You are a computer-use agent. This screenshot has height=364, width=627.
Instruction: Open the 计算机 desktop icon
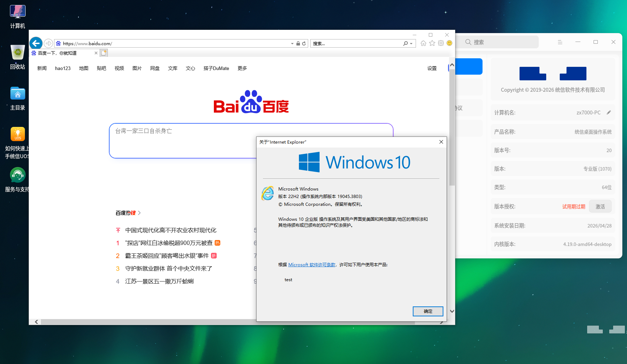(17, 11)
